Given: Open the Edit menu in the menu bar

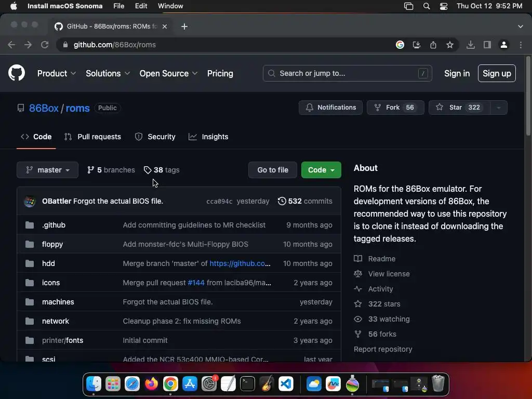Looking at the screenshot, I should click(x=141, y=6).
